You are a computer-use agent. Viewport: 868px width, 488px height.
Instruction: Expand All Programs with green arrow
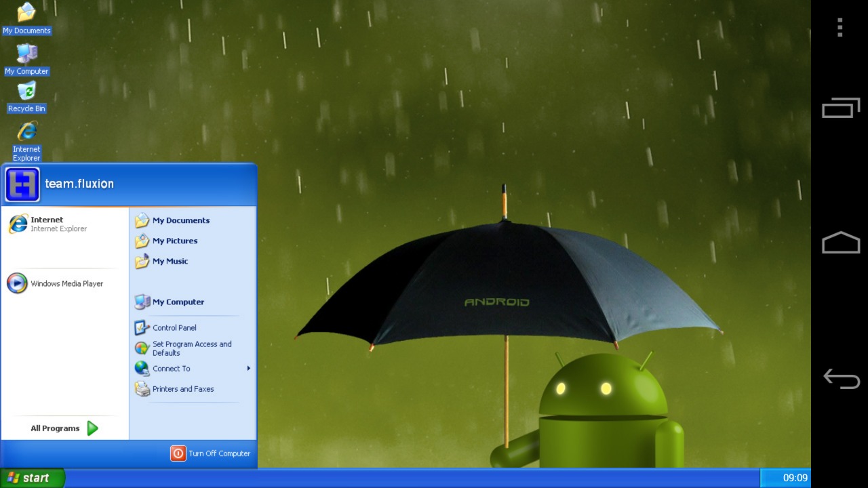93,428
